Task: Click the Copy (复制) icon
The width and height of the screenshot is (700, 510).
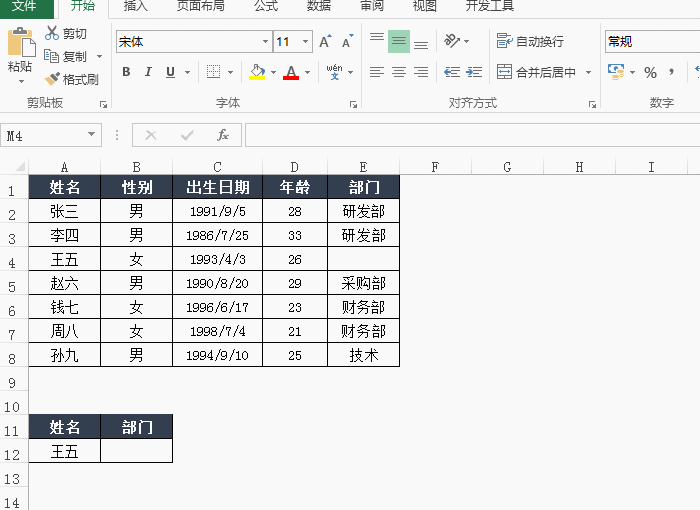Action: coord(52,56)
